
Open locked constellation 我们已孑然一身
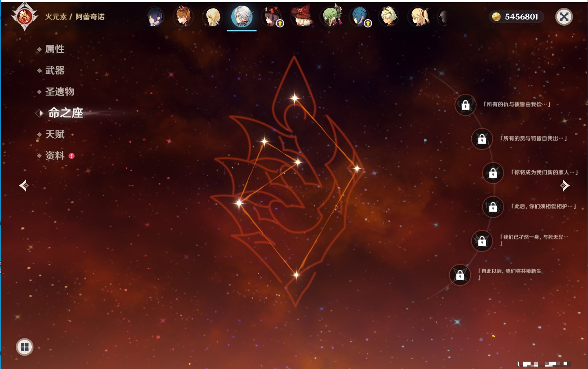click(x=482, y=241)
